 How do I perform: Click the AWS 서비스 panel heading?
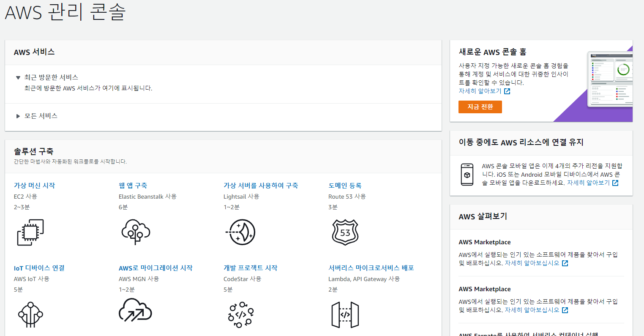pyautogui.click(x=34, y=52)
